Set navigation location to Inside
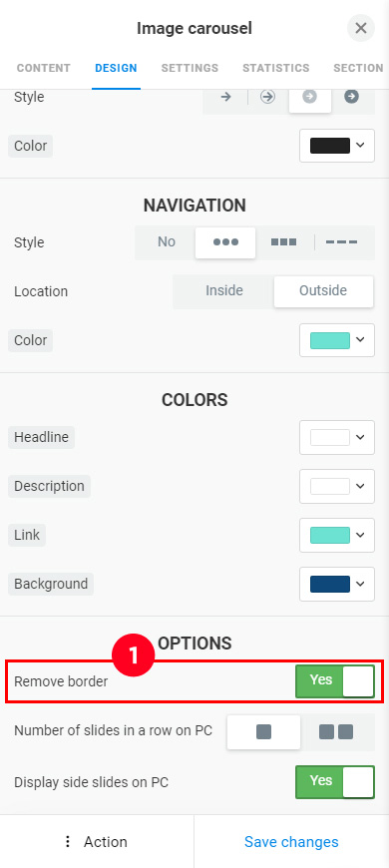 pos(224,290)
